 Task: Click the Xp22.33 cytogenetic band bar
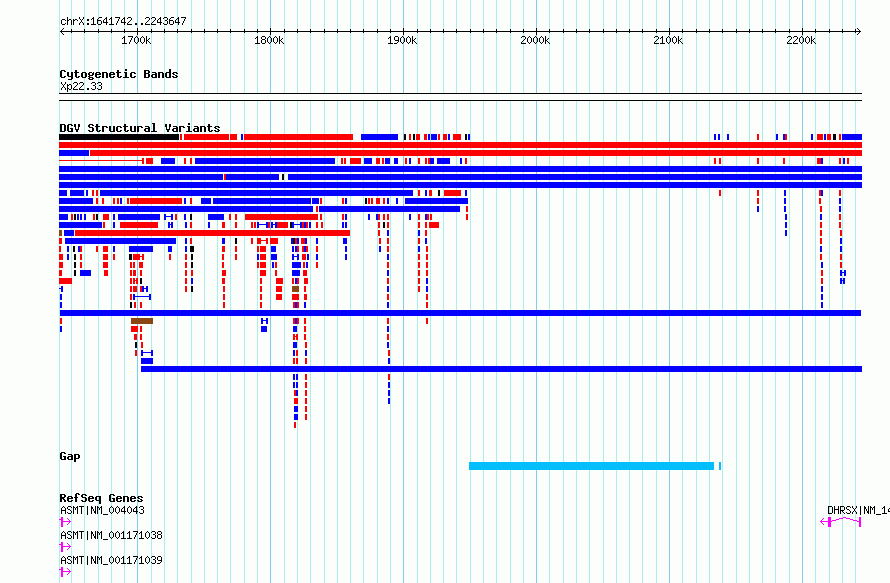(x=460, y=97)
